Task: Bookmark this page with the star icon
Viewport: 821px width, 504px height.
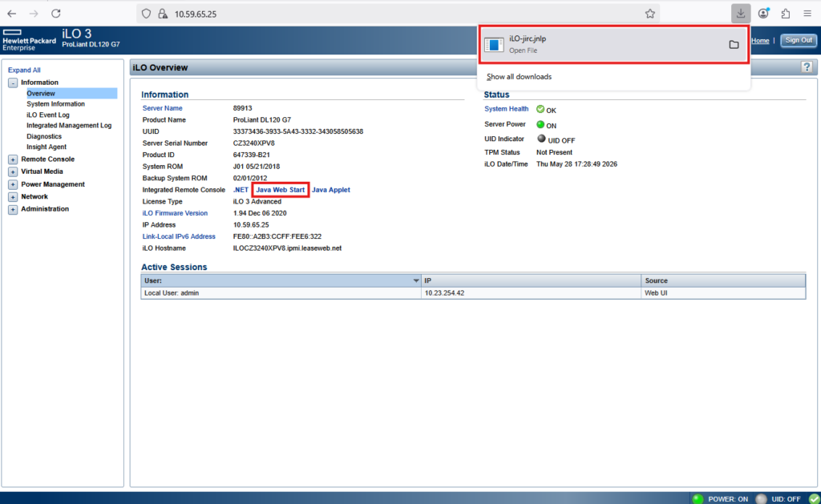Action: coord(649,14)
